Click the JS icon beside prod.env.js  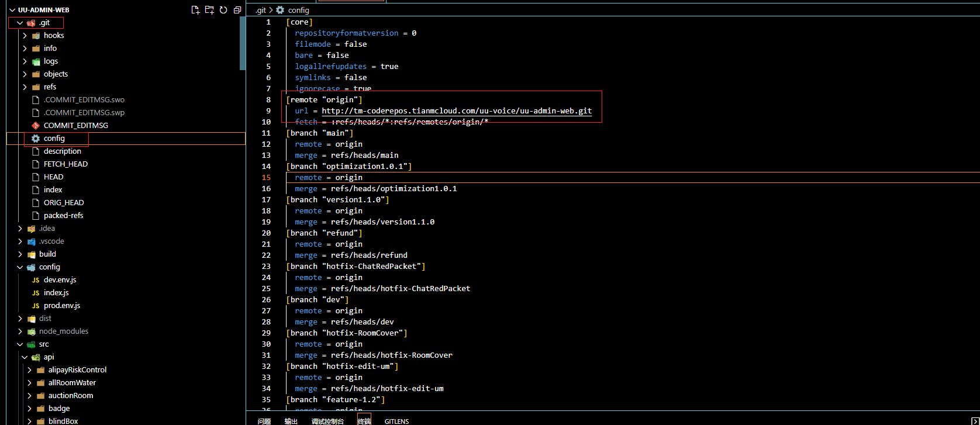tap(36, 306)
